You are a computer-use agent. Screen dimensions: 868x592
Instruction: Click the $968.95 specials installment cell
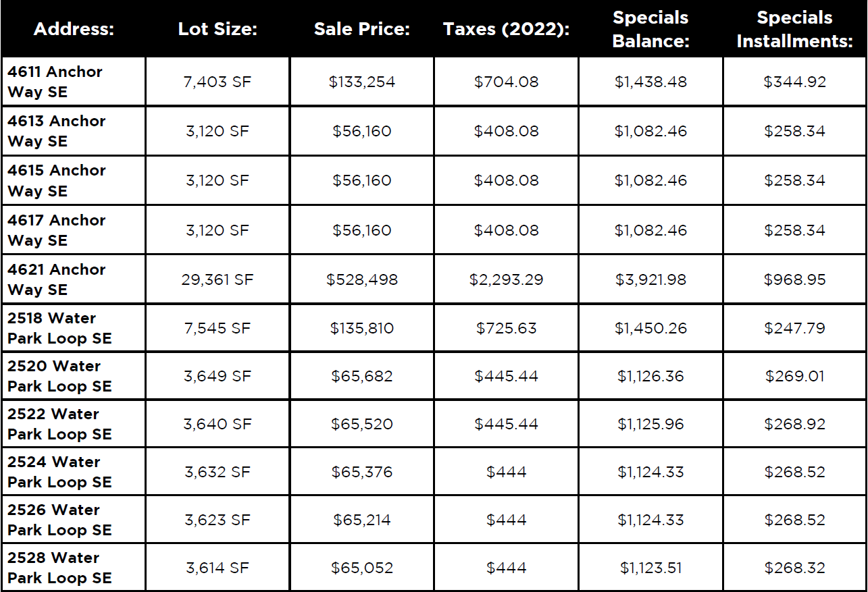point(794,279)
